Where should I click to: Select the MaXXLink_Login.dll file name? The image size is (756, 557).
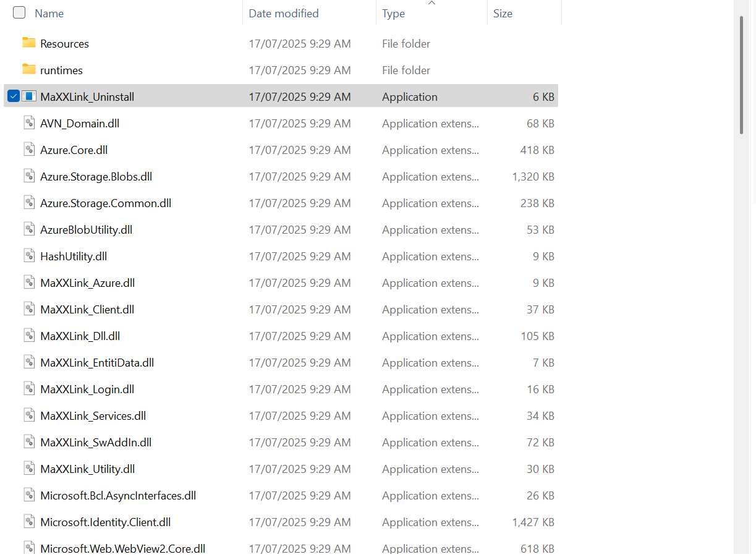click(87, 389)
